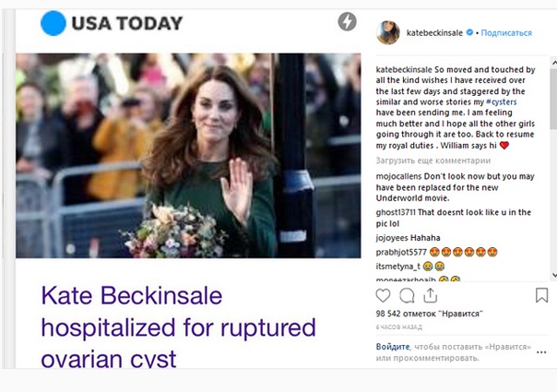This screenshot has height=392, width=557.
Task: Click the comments scrollbar down arrow
Action: pos(554,275)
